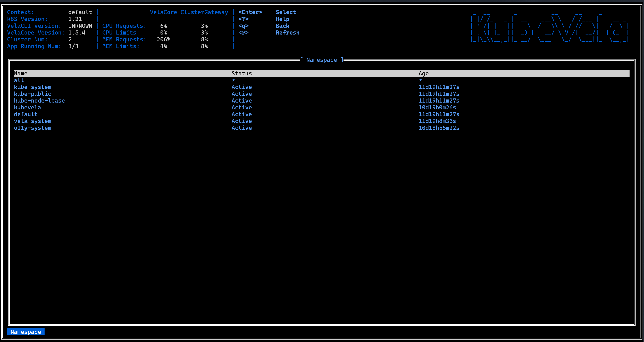
Task: Click the CPU Limits label
Action: coord(121,32)
